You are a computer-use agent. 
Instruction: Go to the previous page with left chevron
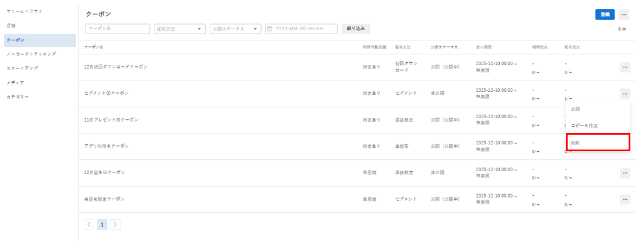coord(89,224)
